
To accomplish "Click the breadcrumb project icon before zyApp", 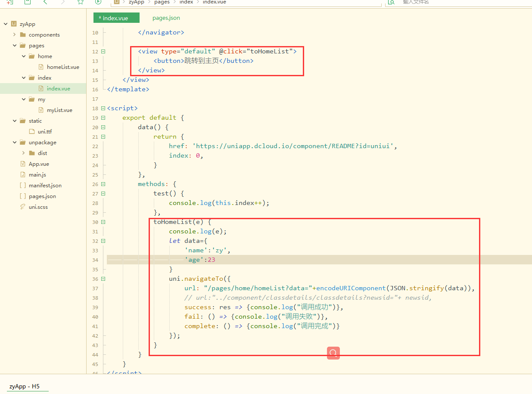I will (116, 2).
